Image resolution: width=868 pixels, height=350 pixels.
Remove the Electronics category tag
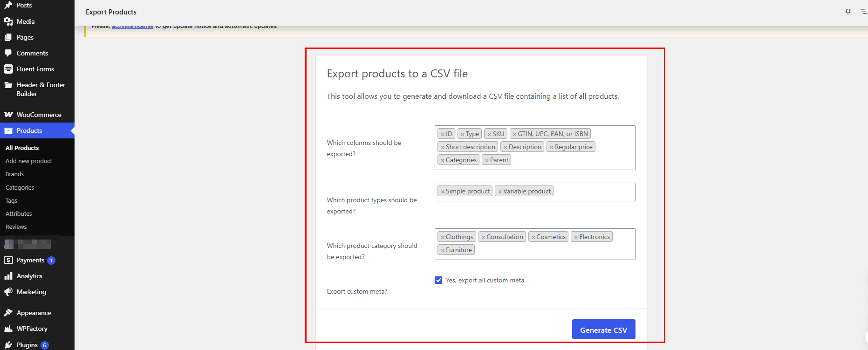[576, 237]
